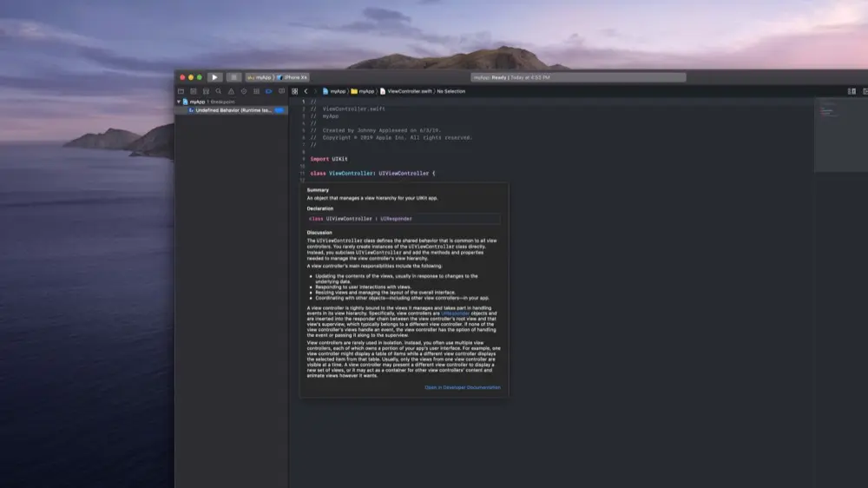
Task: Click the Discussion heading in popover
Action: (x=319, y=233)
